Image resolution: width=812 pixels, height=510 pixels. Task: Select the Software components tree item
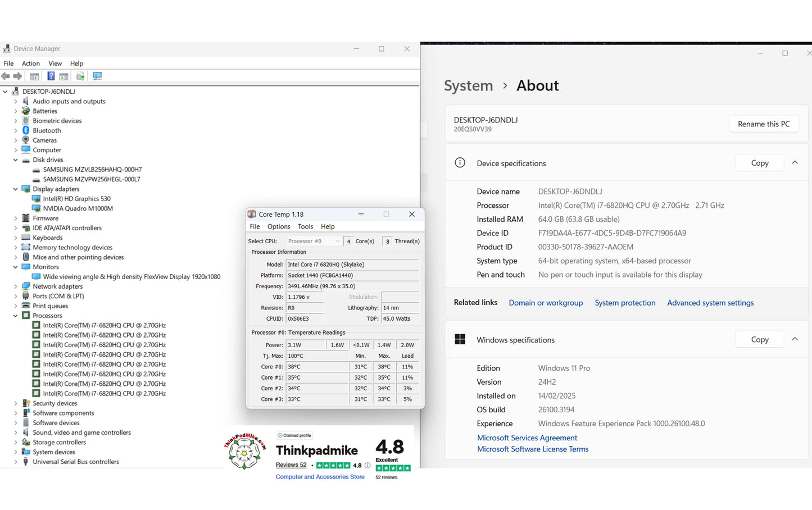(x=63, y=413)
